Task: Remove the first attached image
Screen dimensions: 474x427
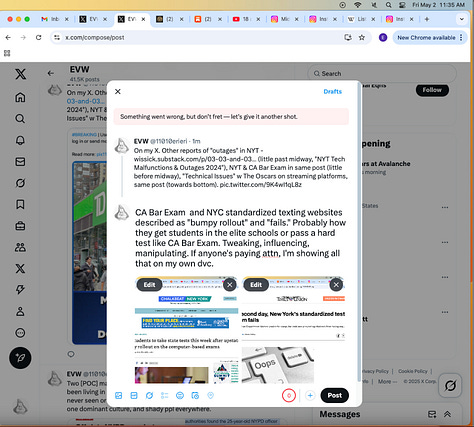Action: point(229,285)
